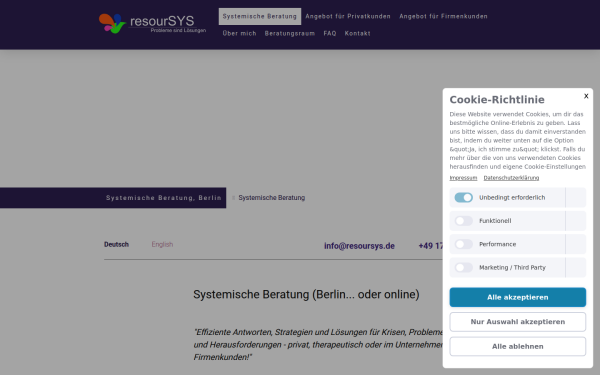Screen dimensions: 600x375
Task: Click the resourSYS logo
Action: click(x=152, y=23)
